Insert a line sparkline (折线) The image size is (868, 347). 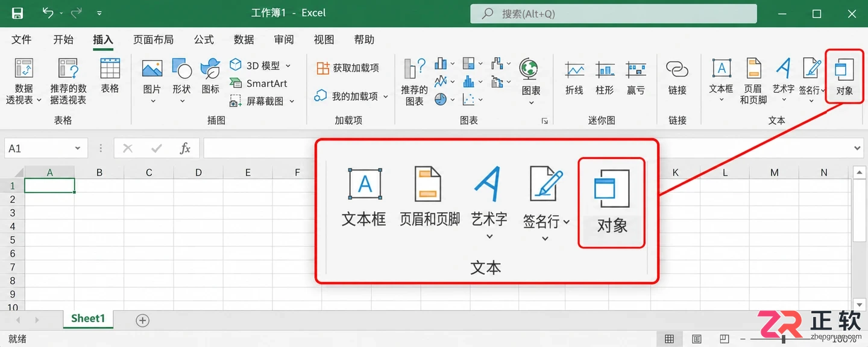[574, 77]
